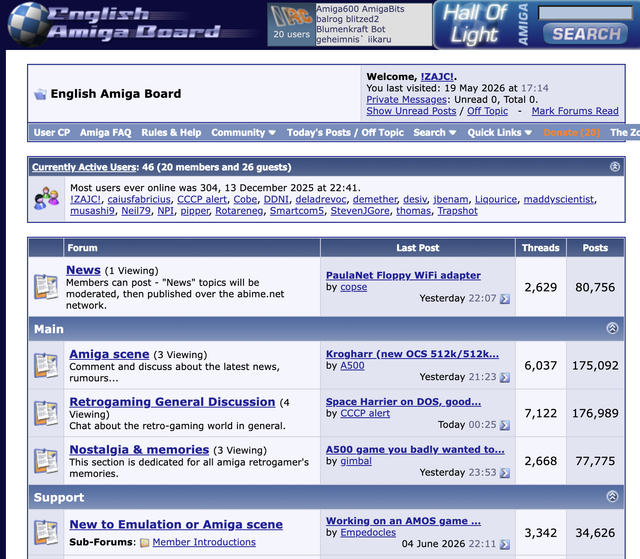Open Amiga FAQ from navbar
Image resolution: width=640 pixels, height=559 pixels.
106,133
